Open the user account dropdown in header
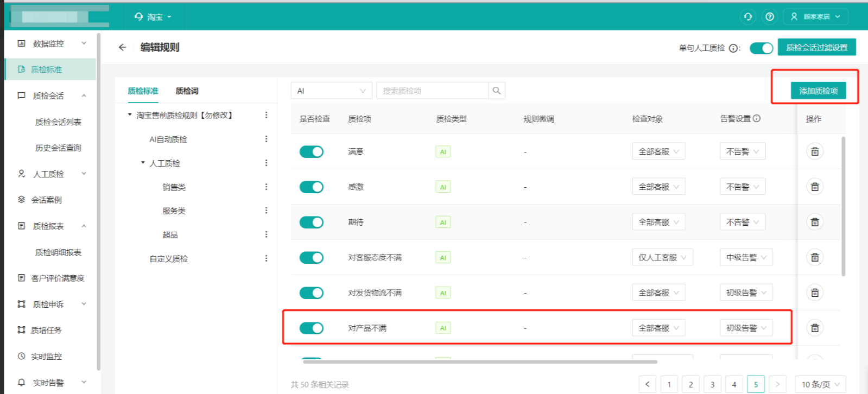Screen dimensions: 868x394 pyautogui.click(x=815, y=17)
